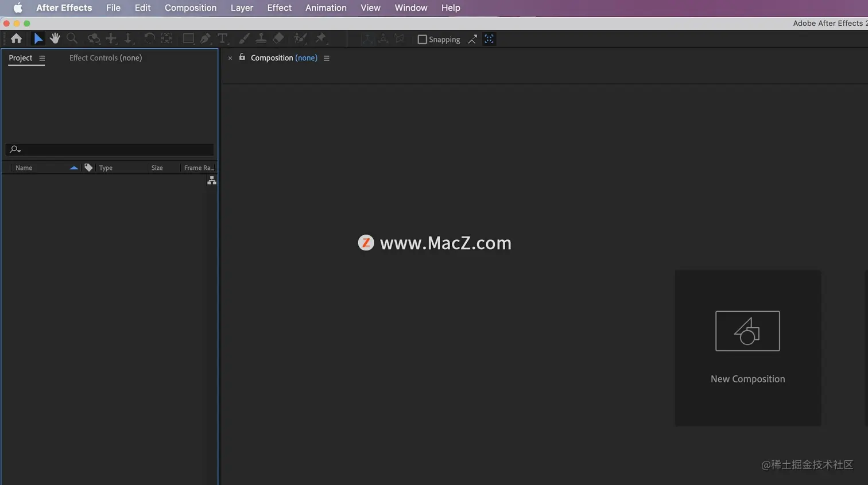Open the Help menu
The height and width of the screenshot is (485, 868).
pyautogui.click(x=451, y=7)
